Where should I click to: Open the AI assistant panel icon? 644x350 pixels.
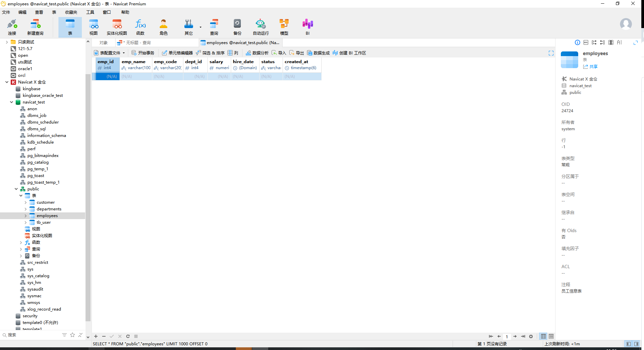(x=619, y=42)
